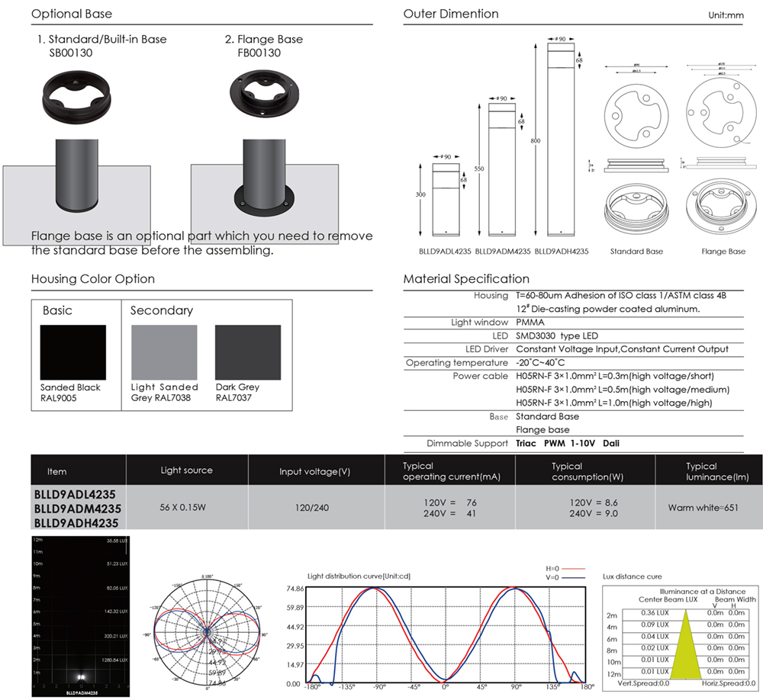Select the 550 mm tall bollard outline drawing
Viewport: 763px width, 700px height.
[502, 169]
